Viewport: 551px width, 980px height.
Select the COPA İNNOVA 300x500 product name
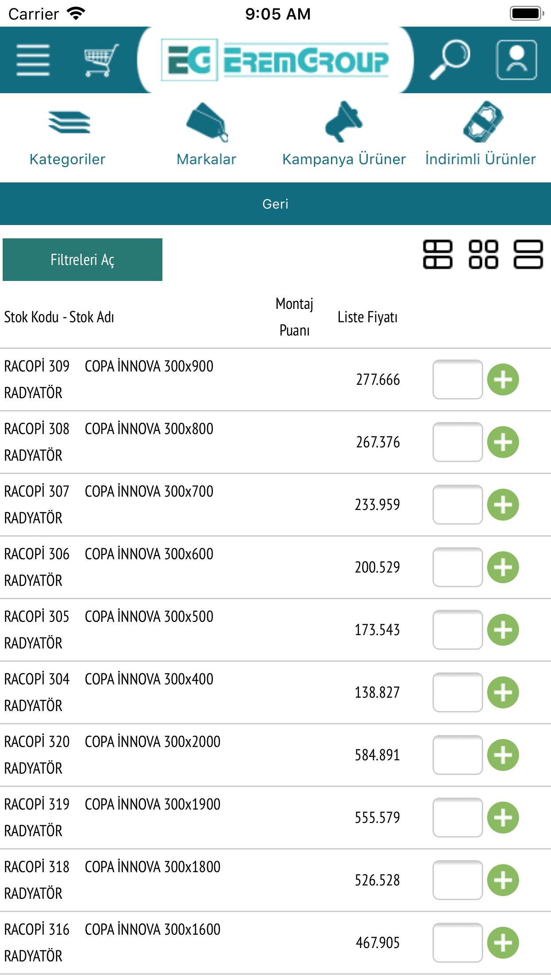coord(149,616)
